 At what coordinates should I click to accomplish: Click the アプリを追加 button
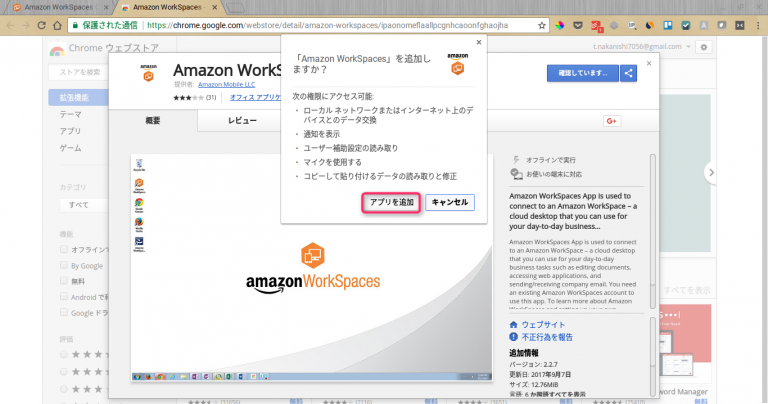coord(391,202)
